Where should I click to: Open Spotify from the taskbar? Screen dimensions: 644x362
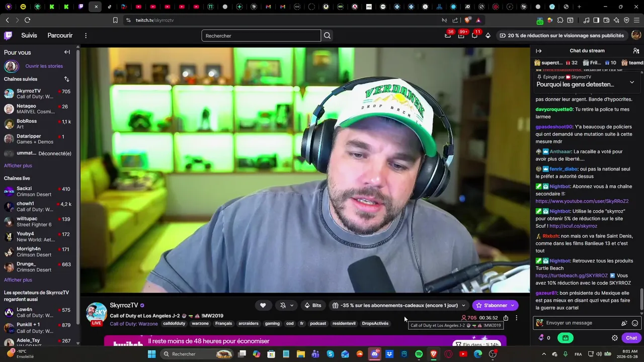pos(419,354)
